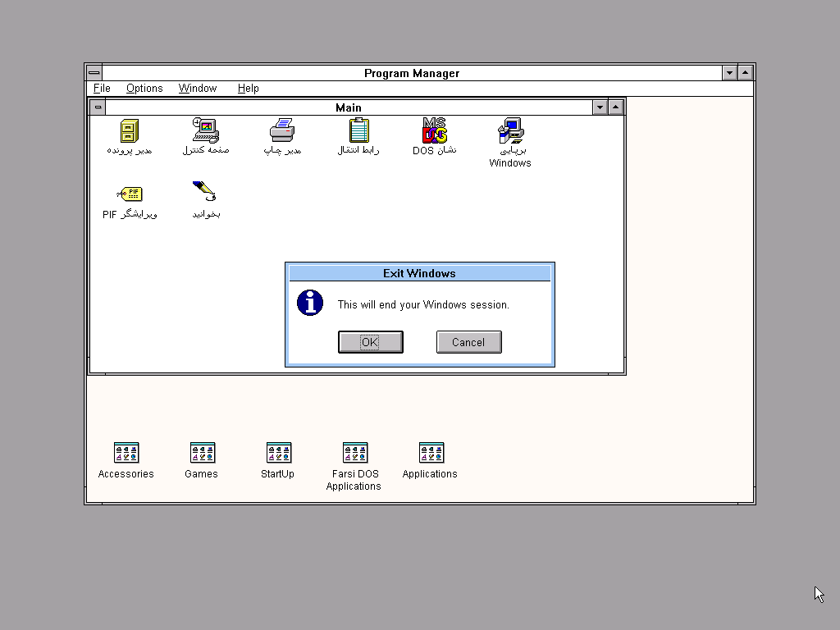Open the Main window control-menu box
The height and width of the screenshot is (630, 840).
pyautogui.click(x=98, y=107)
